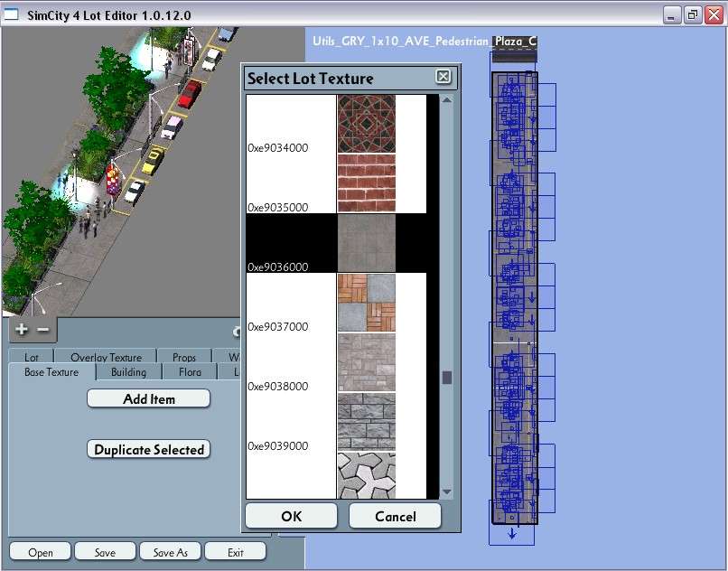The width and height of the screenshot is (728, 571).
Task: Click the lot plan view grid
Action: pyautogui.click(x=515, y=297)
